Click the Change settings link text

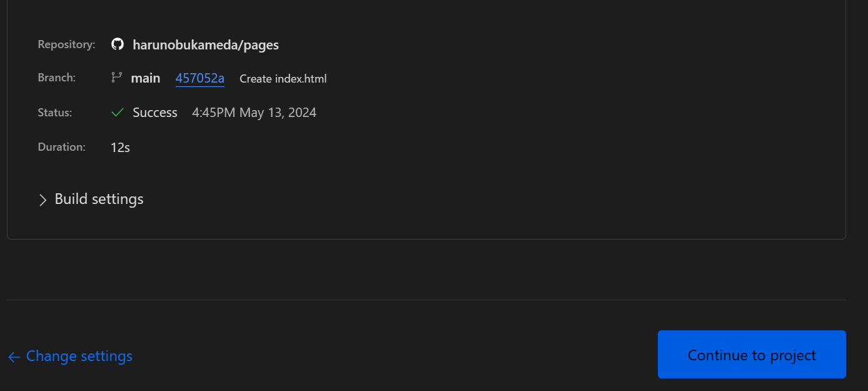tap(79, 356)
